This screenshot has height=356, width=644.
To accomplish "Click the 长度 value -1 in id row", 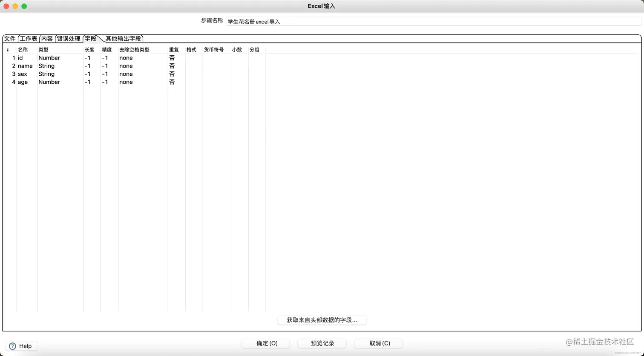I will [x=92, y=58].
